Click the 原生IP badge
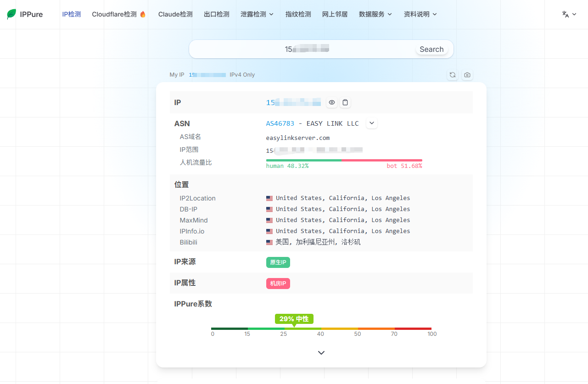The width and height of the screenshot is (588, 384). point(278,262)
